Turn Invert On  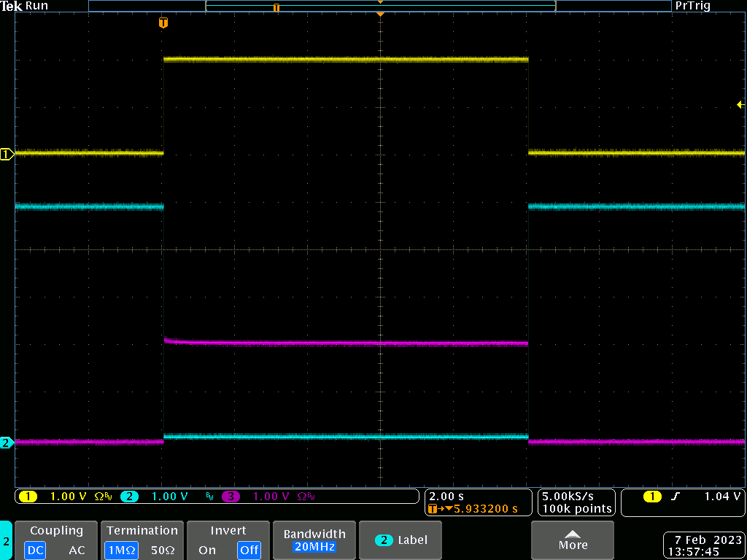[x=207, y=551]
